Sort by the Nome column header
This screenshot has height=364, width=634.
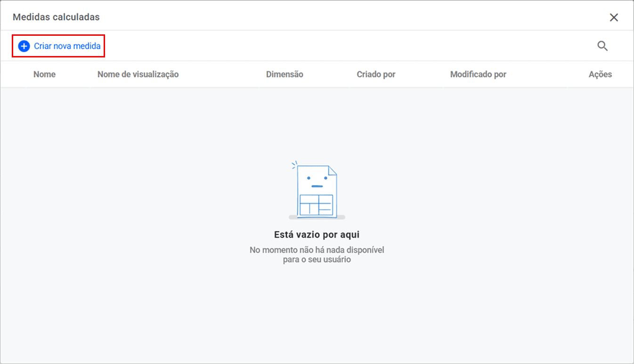pos(44,74)
